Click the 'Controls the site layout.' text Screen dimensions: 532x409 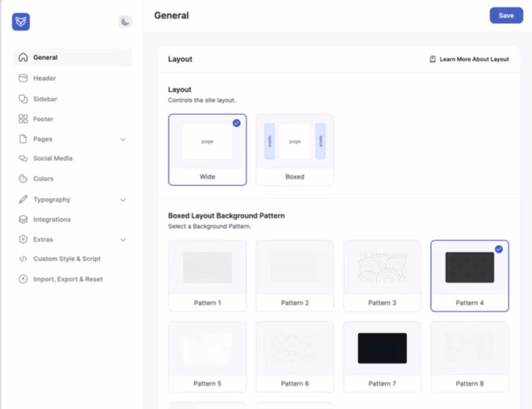point(202,100)
